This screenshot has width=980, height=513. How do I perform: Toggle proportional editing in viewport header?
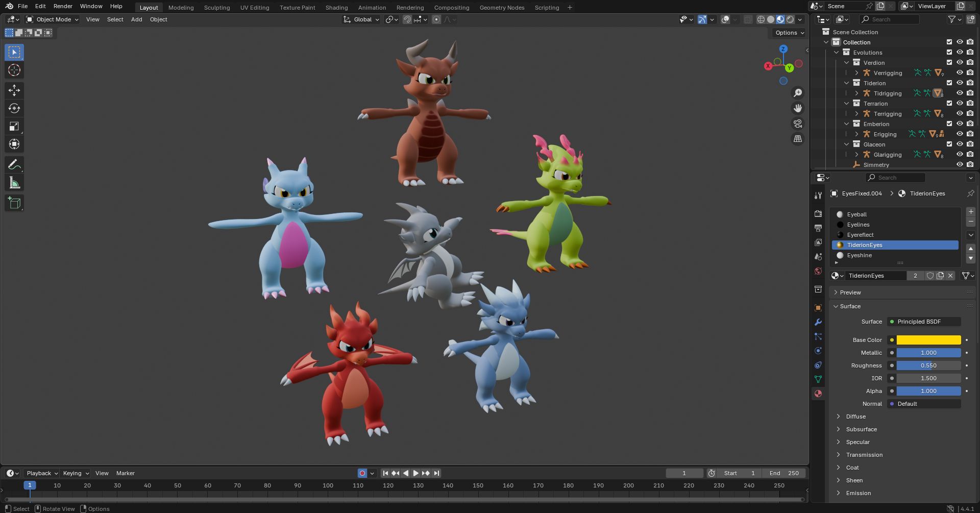436,19
